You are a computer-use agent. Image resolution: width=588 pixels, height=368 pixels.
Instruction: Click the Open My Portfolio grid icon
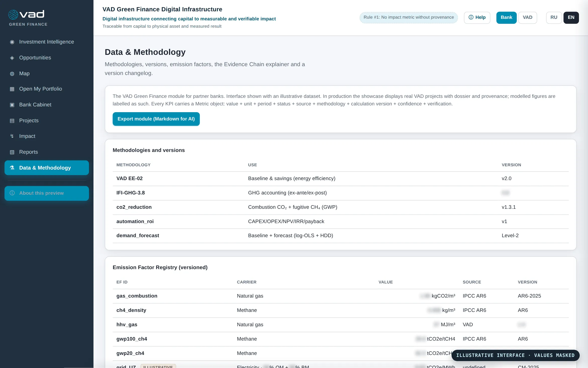12,89
